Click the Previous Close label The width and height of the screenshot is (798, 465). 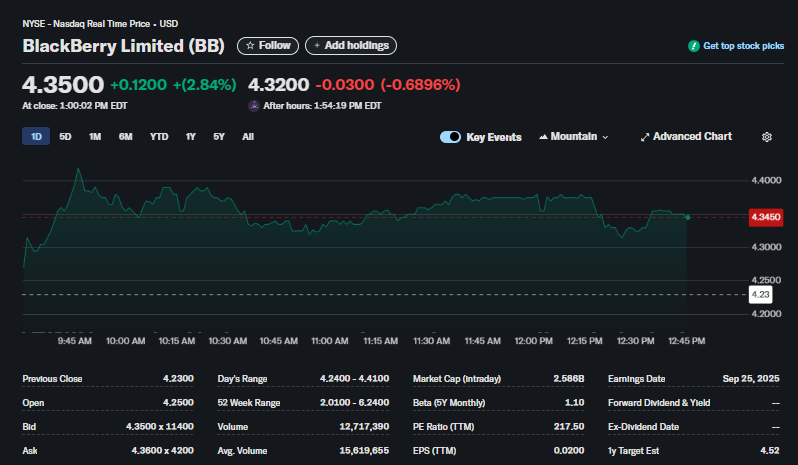coord(52,379)
